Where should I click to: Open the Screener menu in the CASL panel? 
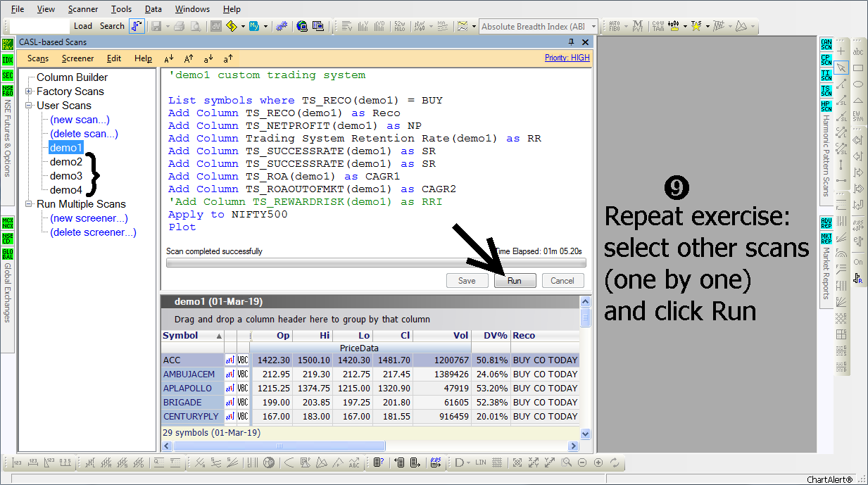[x=77, y=58]
